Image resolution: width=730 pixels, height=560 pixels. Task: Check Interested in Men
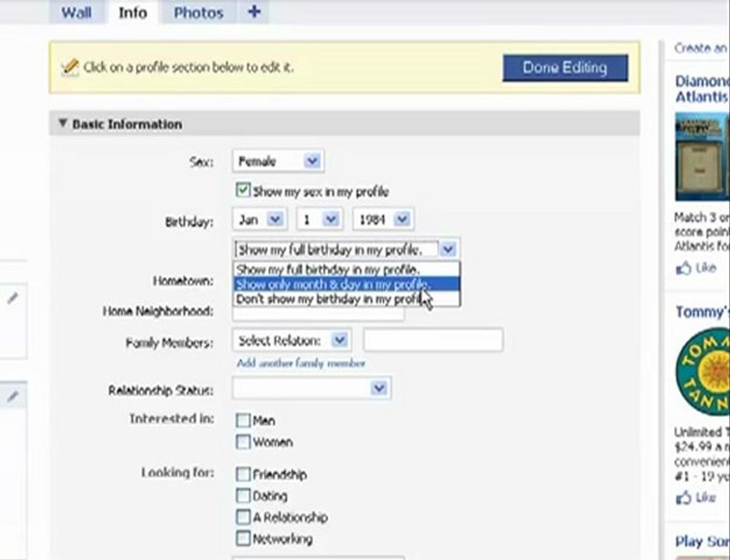pyautogui.click(x=243, y=420)
